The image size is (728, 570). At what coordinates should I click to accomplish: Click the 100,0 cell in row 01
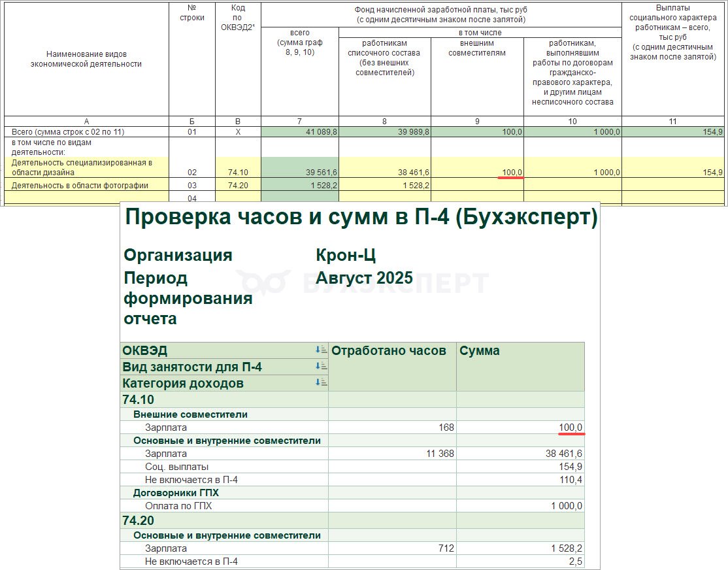477,131
